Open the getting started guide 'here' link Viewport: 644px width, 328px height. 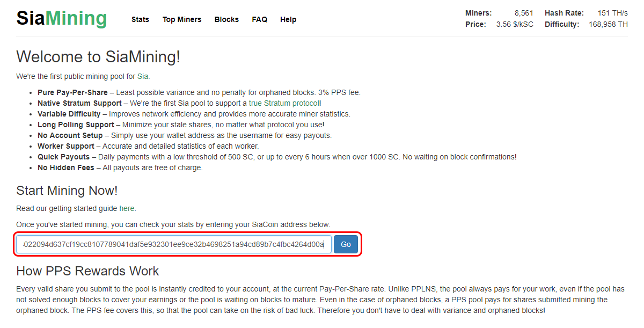[x=127, y=208]
